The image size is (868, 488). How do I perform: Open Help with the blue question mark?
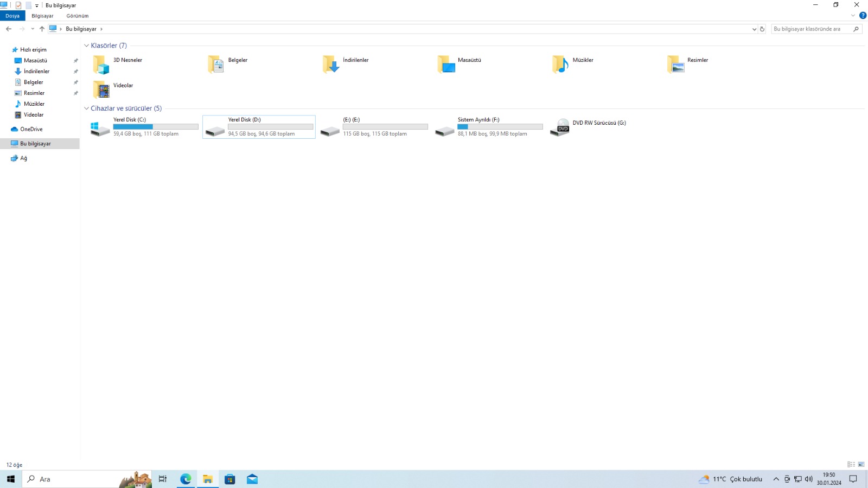[x=863, y=16]
